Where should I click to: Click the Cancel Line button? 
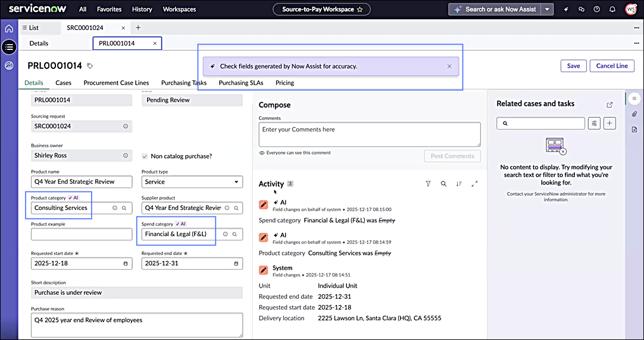click(x=612, y=65)
